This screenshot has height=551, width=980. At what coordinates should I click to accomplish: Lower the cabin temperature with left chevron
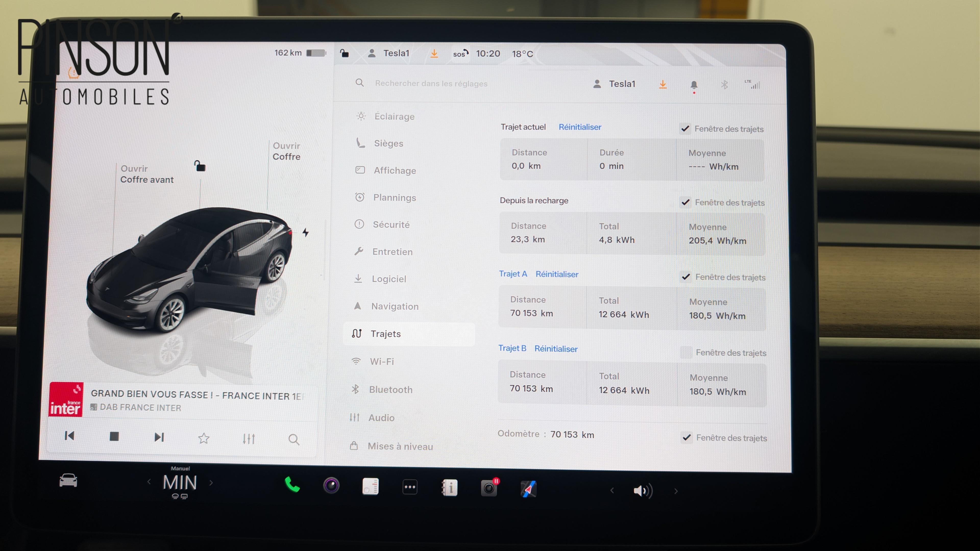coord(149,481)
